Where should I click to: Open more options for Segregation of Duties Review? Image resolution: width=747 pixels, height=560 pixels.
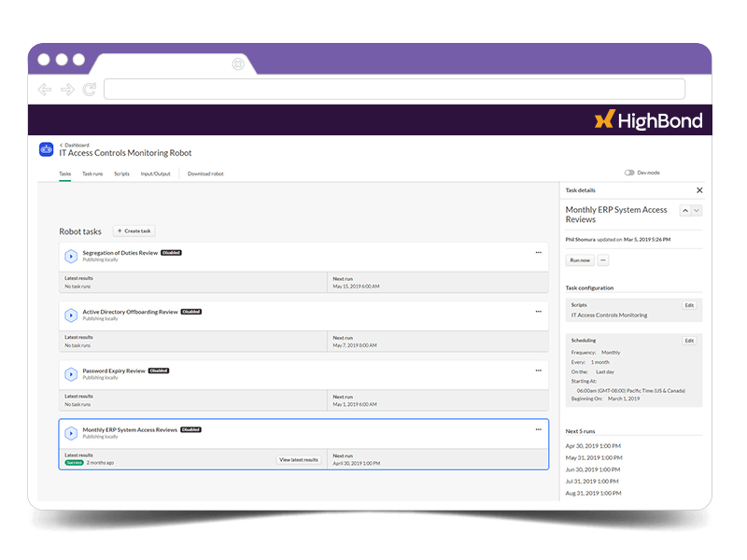pyautogui.click(x=539, y=252)
